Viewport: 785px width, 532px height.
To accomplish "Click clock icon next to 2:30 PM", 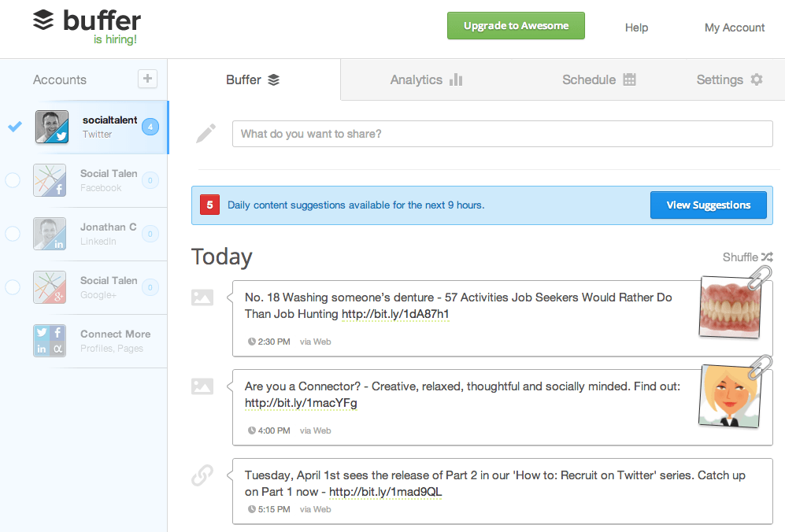I will tap(252, 342).
